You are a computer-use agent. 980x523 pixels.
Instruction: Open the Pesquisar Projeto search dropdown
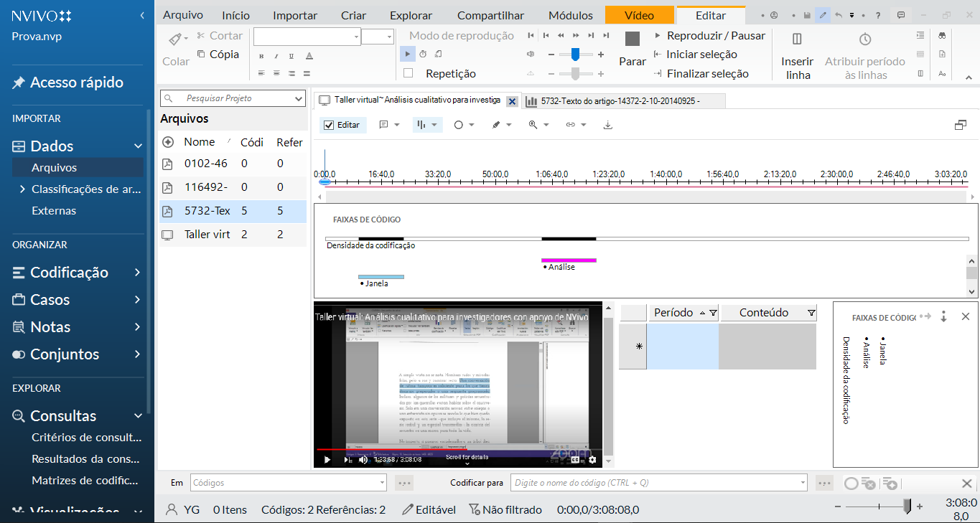click(299, 98)
